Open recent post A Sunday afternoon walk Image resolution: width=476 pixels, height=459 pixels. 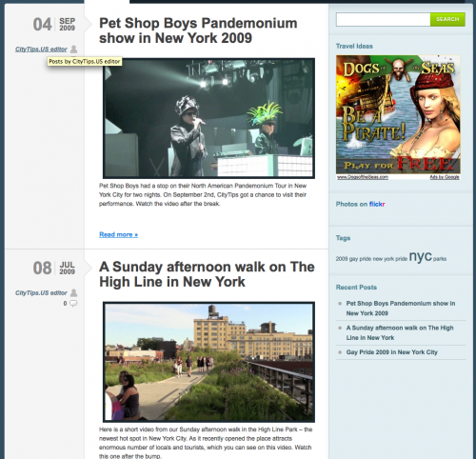pyautogui.click(x=400, y=332)
